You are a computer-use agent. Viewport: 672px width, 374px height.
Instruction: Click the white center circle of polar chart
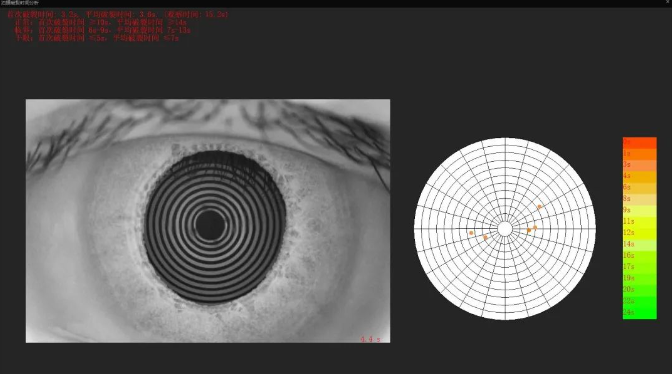(x=505, y=229)
